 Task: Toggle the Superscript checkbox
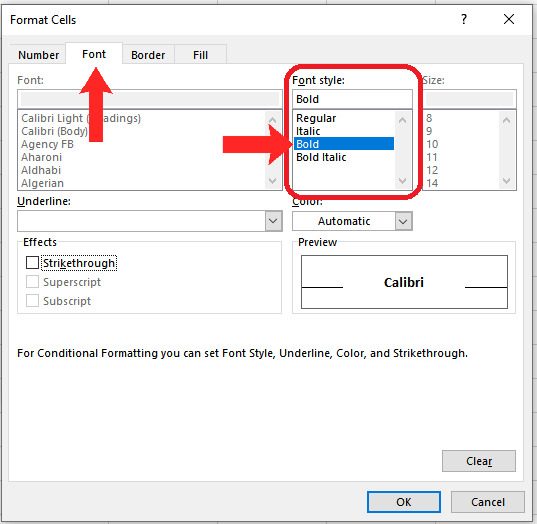click(32, 282)
